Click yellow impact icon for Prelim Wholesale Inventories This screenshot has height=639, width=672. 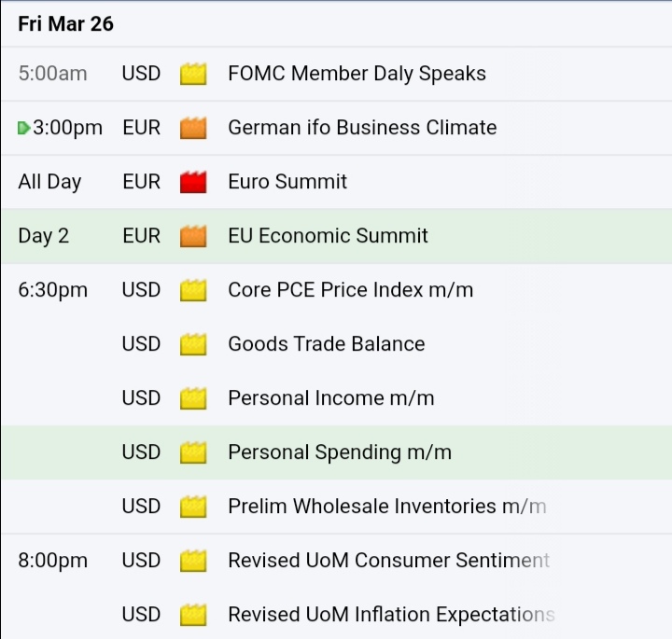pyautogui.click(x=193, y=507)
